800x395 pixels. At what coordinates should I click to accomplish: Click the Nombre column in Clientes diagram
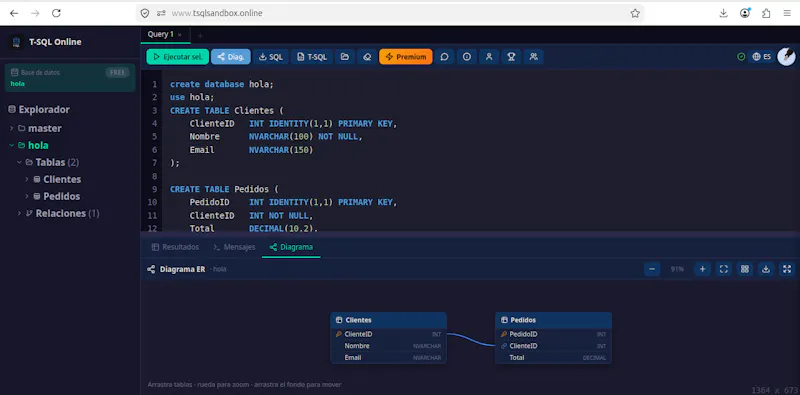coord(389,346)
